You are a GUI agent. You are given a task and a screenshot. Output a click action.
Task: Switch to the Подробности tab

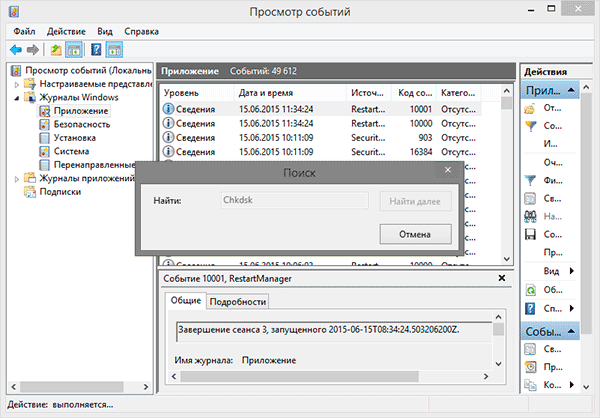238,302
